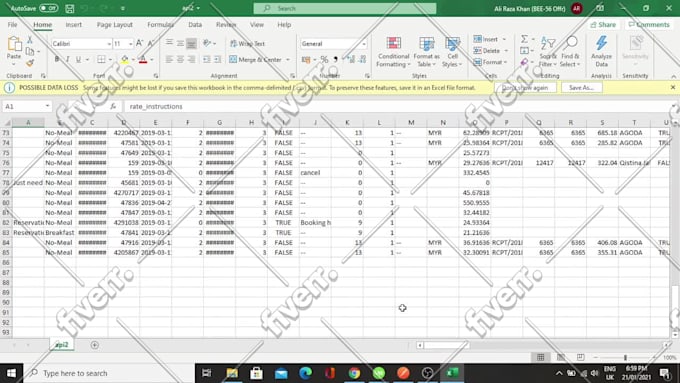Click the Insert Function fx icon

click(x=113, y=106)
